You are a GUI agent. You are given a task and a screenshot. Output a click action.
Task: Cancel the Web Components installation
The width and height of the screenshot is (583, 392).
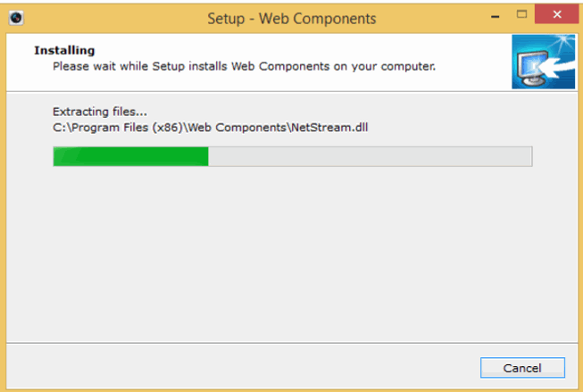coord(522,368)
